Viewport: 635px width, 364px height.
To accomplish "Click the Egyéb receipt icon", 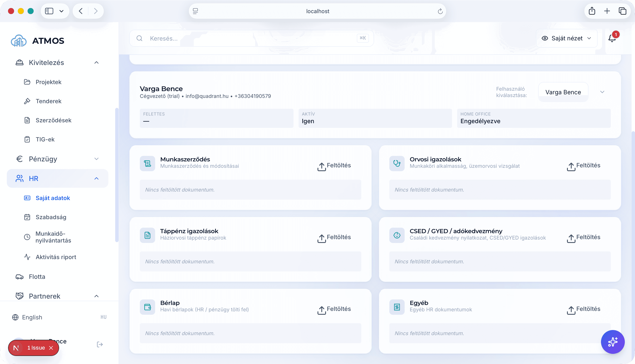I will [x=397, y=307].
